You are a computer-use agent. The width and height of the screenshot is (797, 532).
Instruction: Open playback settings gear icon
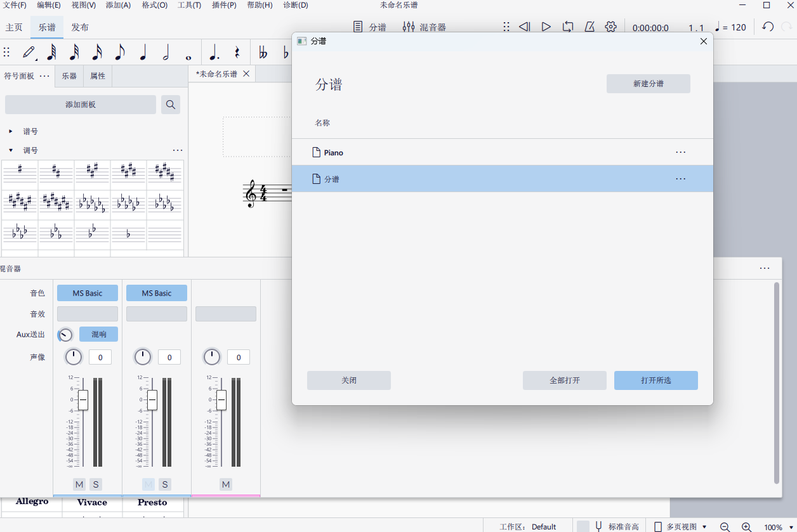pyautogui.click(x=610, y=27)
